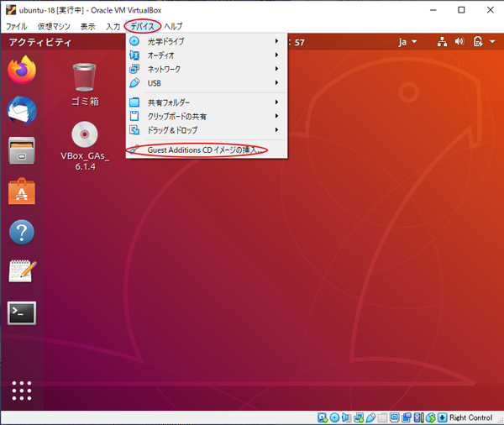Image resolution: width=504 pixels, height=425 pixels.
Task: Open the Files manager from the dock
Action: click(22, 150)
